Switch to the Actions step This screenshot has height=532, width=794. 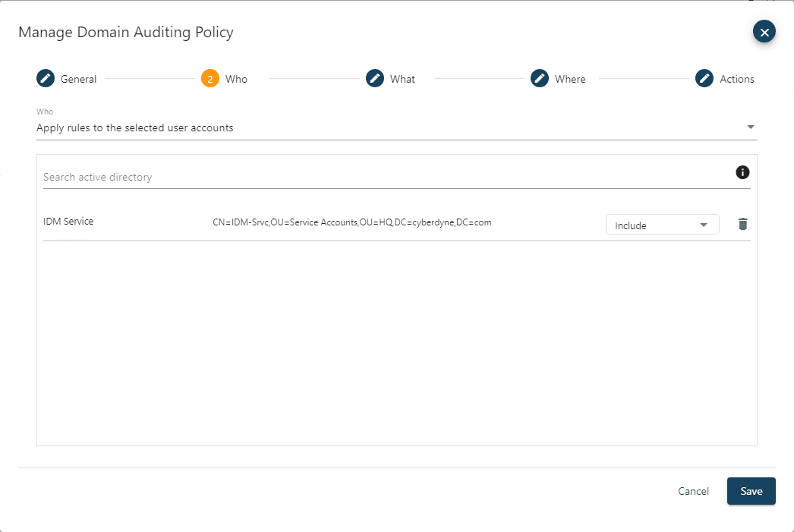coord(737,78)
